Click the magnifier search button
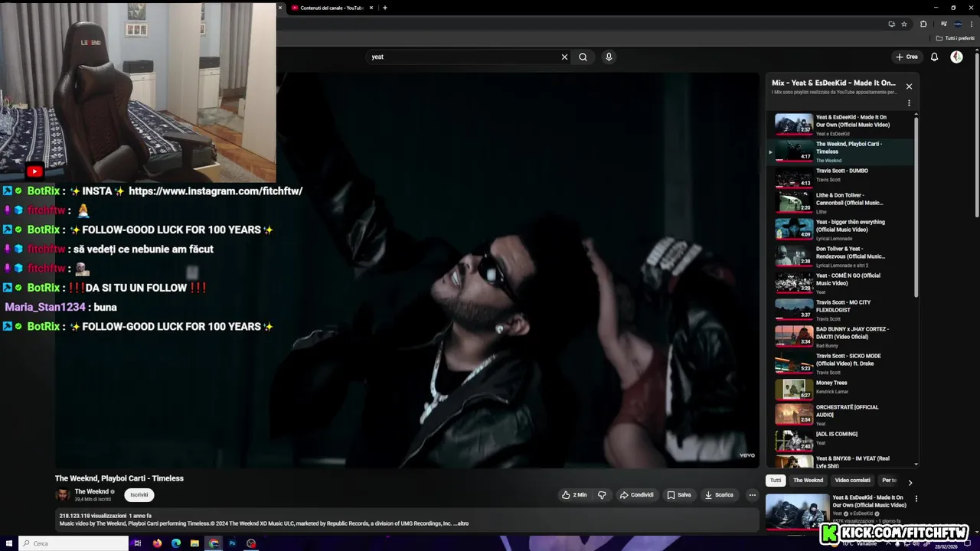This screenshot has width=980, height=551. (583, 57)
